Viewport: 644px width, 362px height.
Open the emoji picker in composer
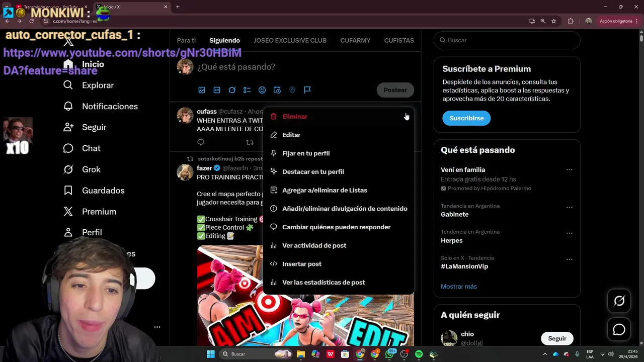pyautogui.click(x=262, y=90)
